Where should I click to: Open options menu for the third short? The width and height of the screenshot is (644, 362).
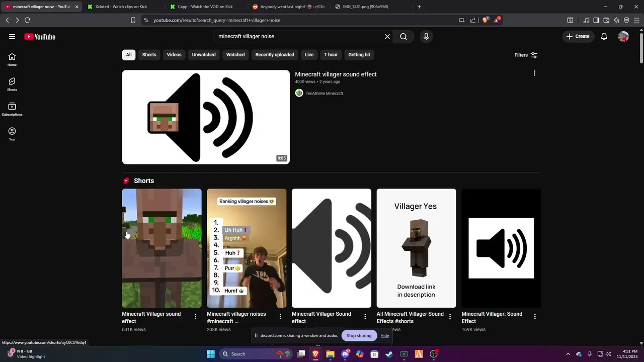tap(365, 316)
